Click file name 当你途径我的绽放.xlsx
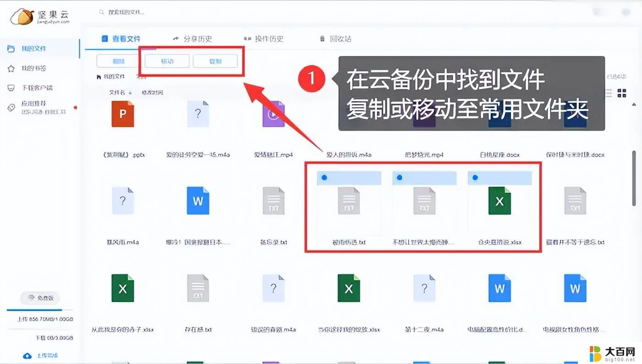 349,330
